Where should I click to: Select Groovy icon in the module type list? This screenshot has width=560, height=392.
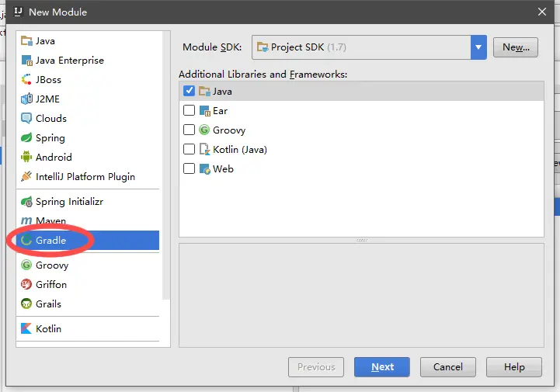pos(26,265)
